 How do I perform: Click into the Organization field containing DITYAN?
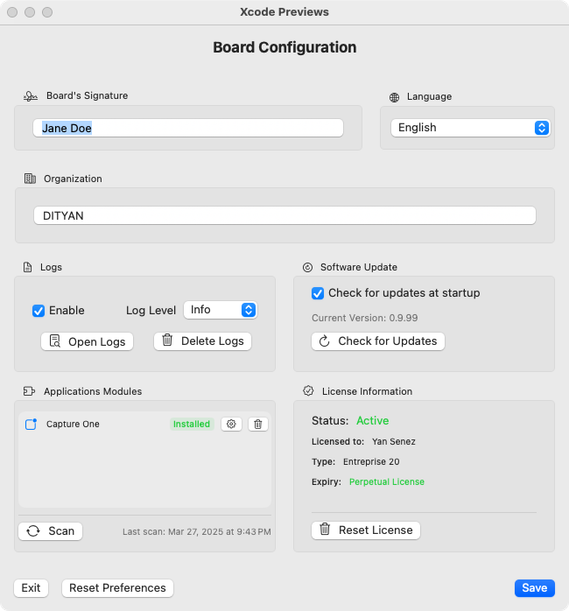[x=285, y=215]
